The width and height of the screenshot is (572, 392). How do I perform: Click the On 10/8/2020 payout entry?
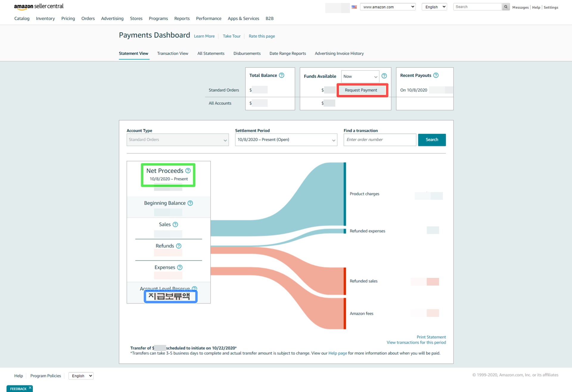point(414,90)
